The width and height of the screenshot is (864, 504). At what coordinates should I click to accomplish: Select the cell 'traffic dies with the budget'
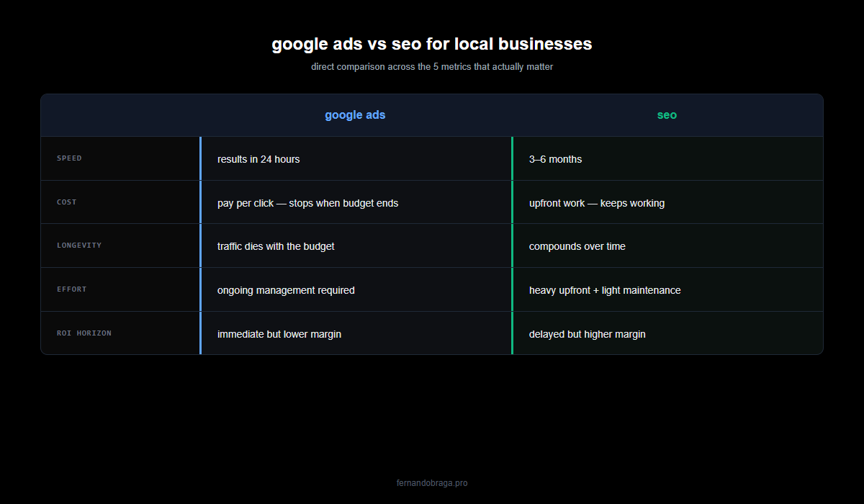click(x=356, y=246)
